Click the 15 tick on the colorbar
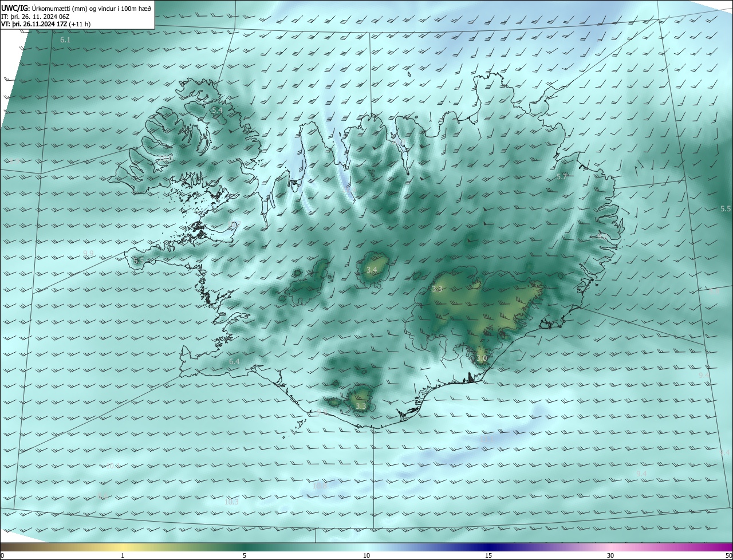Image resolution: width=733 pixels, height=560 pixels. point(488,555)
